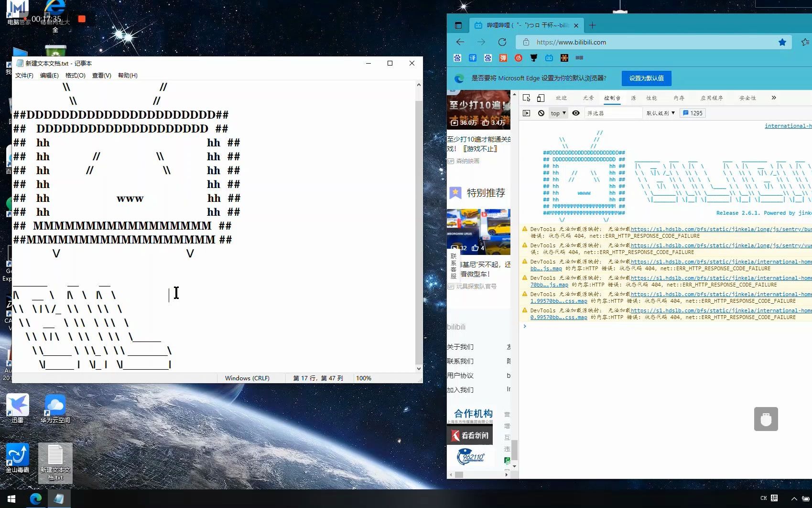The image size is (812, 508).
Task: Switch to the 元素 DevTools tab
Action: 588,98
